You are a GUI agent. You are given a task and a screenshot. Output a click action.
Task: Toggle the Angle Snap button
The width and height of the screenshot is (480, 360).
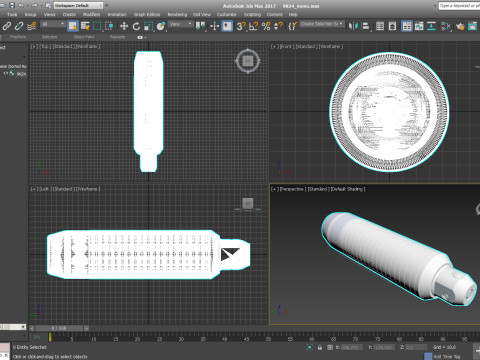tap(254, 26)
